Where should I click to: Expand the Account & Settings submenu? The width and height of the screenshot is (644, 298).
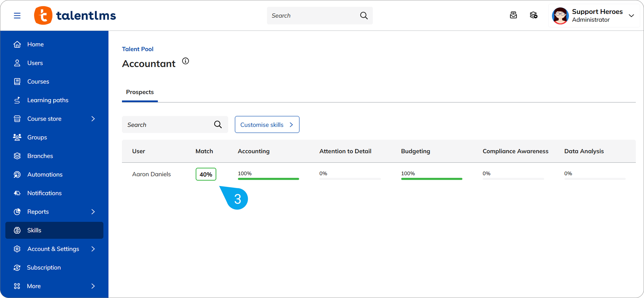click(93, 249)
